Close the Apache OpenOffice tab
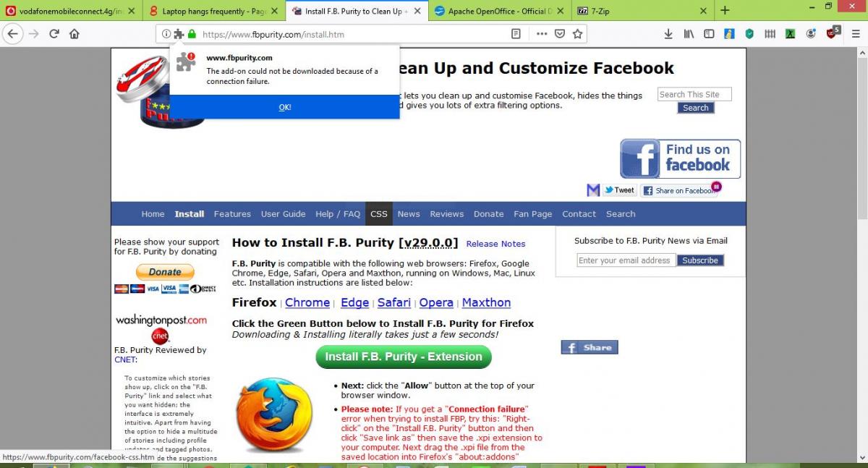This screenshot has height=468, width=868. pyautogui.click(x=560, y=11)
